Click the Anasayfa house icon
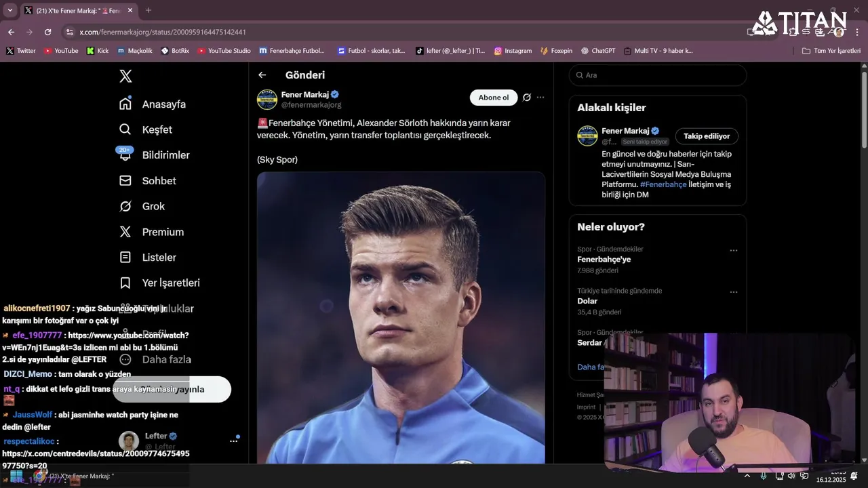The width and height of the screenshot is (868, 488). (x=125, y=104)
